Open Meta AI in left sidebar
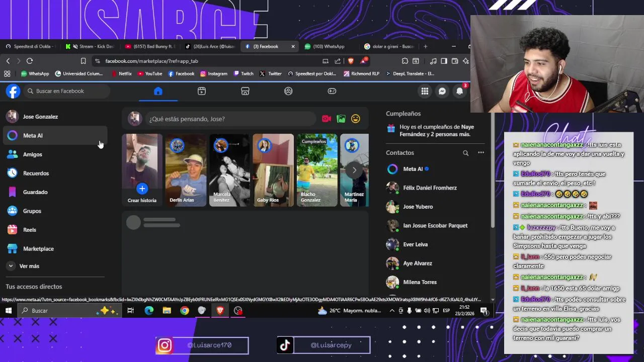 point(54,136)
